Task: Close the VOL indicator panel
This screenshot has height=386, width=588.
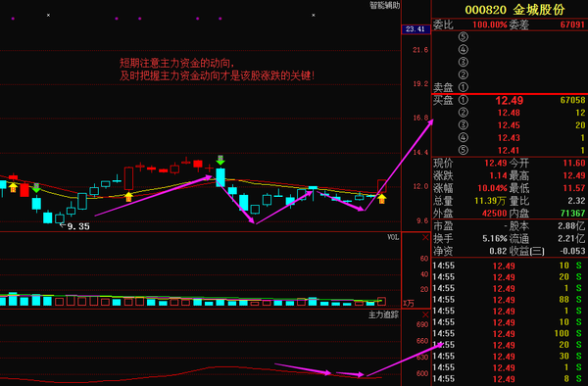Action: point(425,237)
